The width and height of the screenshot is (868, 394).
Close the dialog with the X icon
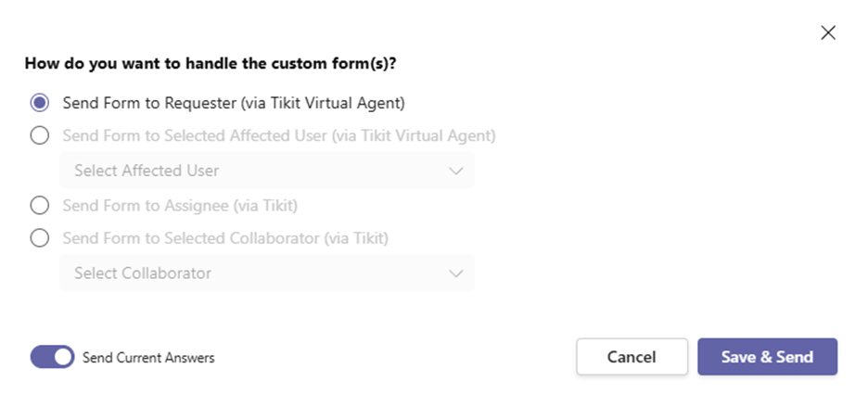click(x=828, y=33)
